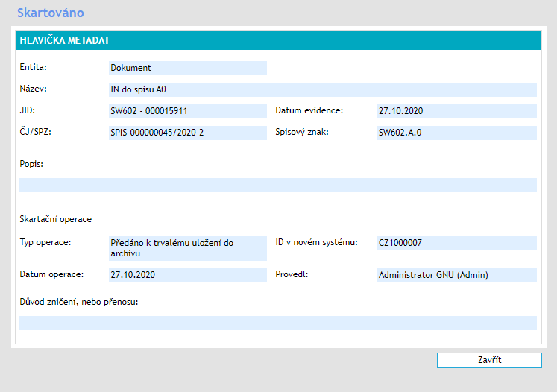Select the Datum evidence field value
557x392 pixels.
point(456,111)
